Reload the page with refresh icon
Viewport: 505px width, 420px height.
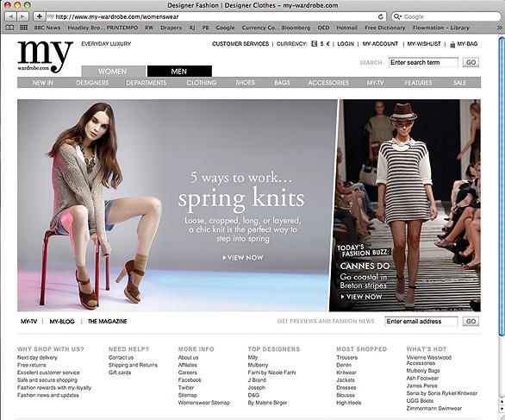point(380,16)
